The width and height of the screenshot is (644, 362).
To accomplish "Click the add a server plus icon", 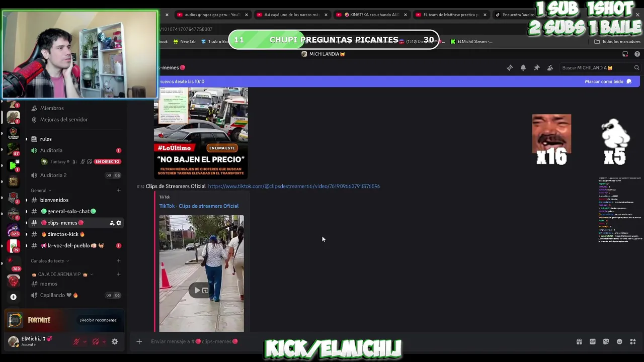I will (13, 297).
